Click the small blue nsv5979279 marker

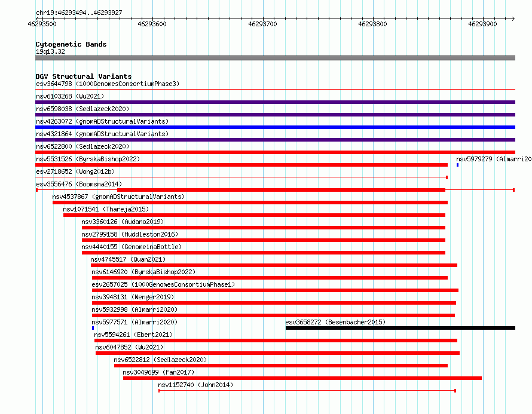pos(457,165)
